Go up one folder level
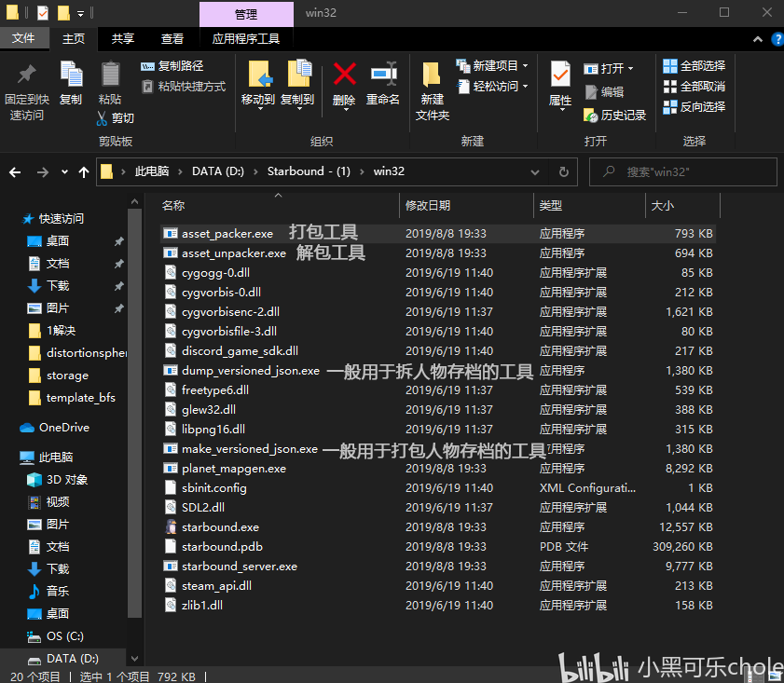The image size is (784, 683). [84, 172]
